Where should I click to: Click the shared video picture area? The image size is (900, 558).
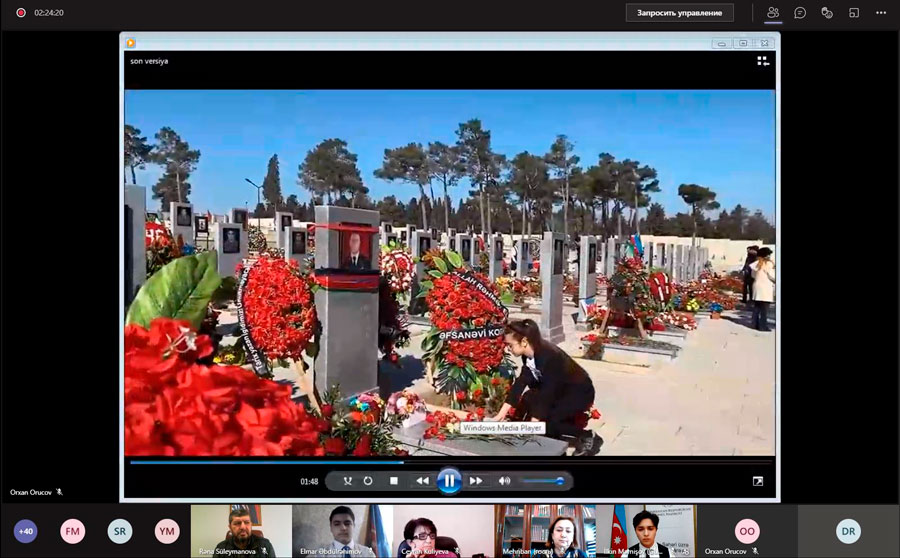(449, 273)
